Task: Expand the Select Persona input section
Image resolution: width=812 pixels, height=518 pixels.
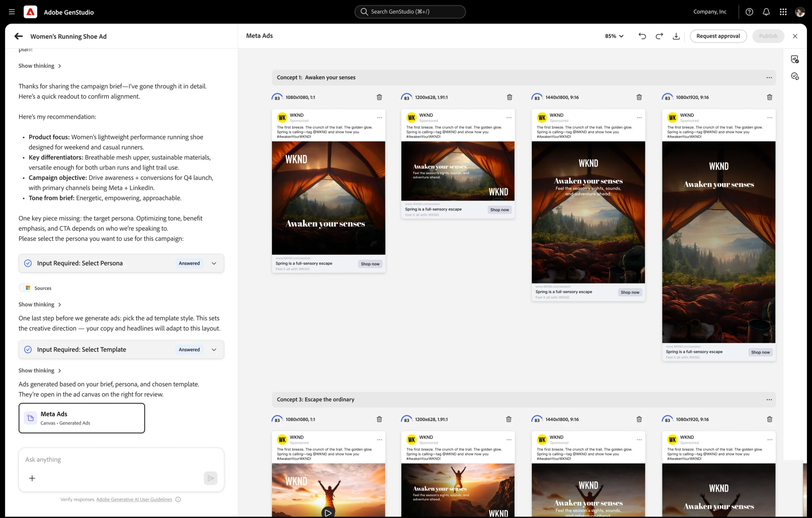Action: pyautogui.click(x=214, y=263)
